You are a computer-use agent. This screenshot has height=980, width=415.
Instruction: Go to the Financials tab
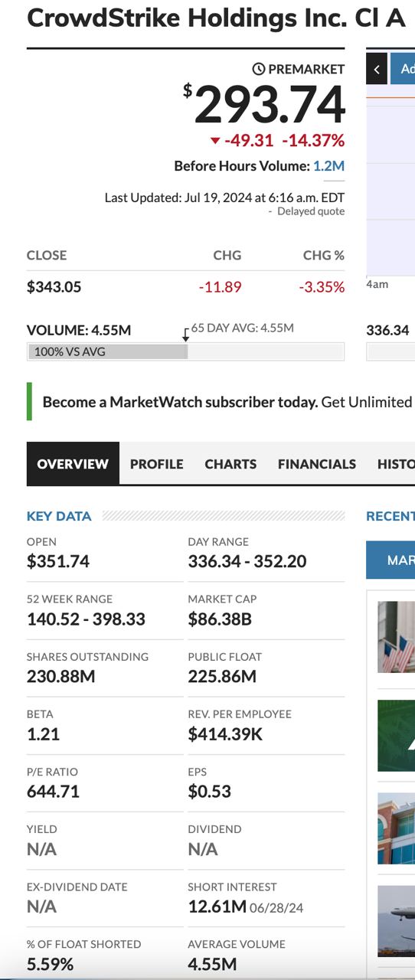point(317,463)
